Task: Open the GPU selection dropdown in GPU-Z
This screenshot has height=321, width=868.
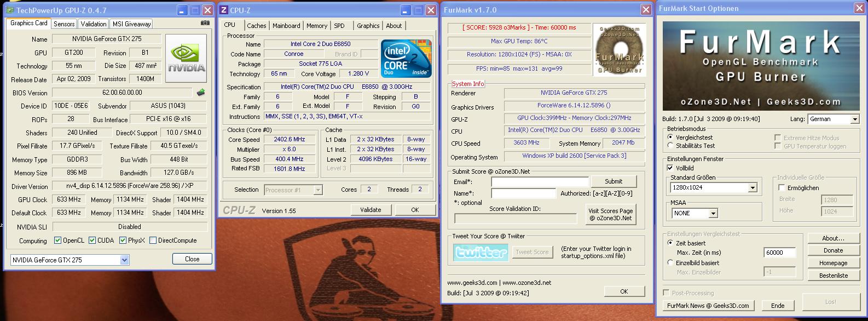Action: tap(124, 260)
